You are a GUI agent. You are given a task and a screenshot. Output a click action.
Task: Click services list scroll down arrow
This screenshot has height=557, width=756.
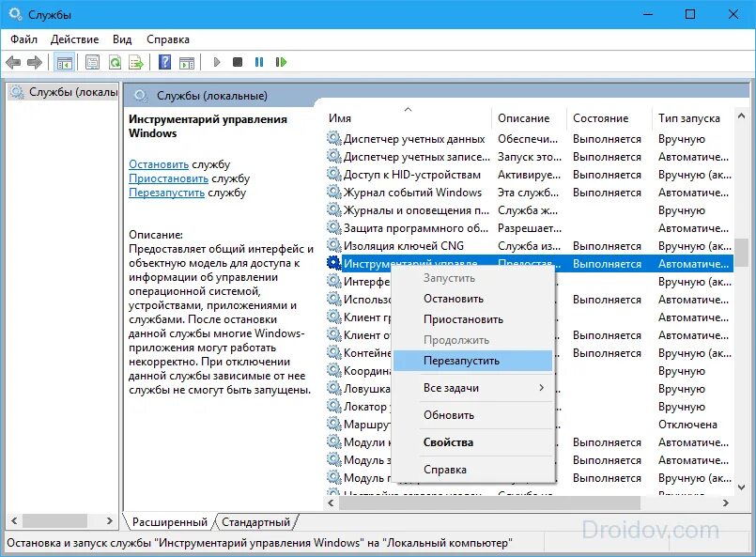coord(742,487)
